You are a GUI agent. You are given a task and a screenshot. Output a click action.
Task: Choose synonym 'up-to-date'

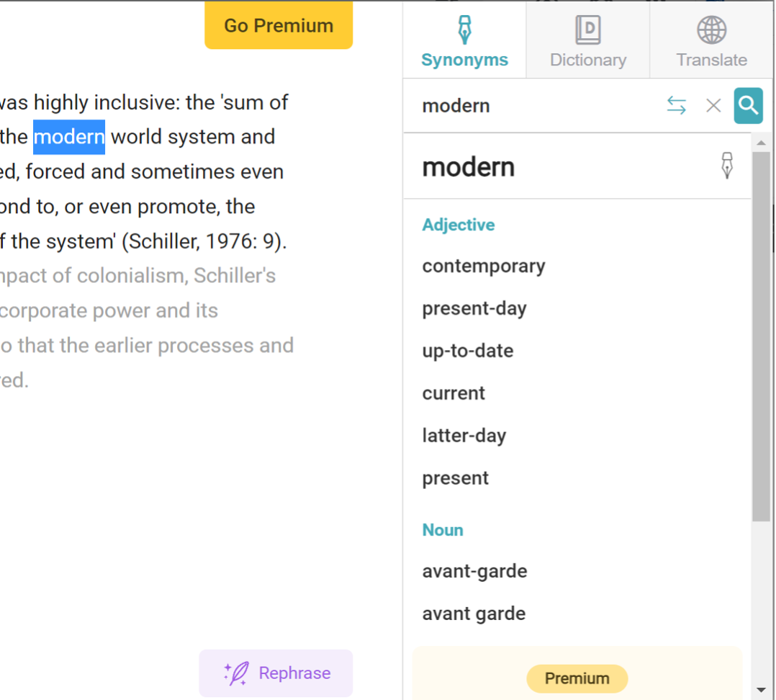click(468, 351)
